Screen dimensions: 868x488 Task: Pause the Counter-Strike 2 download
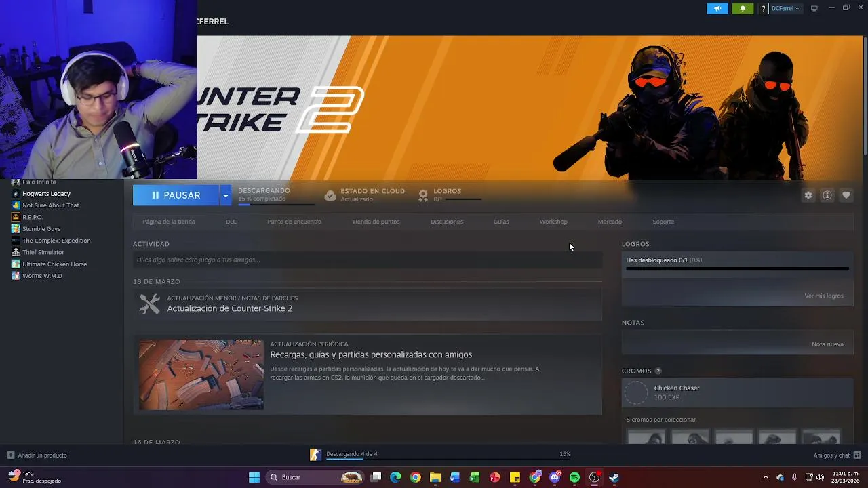tap(176, 195)
